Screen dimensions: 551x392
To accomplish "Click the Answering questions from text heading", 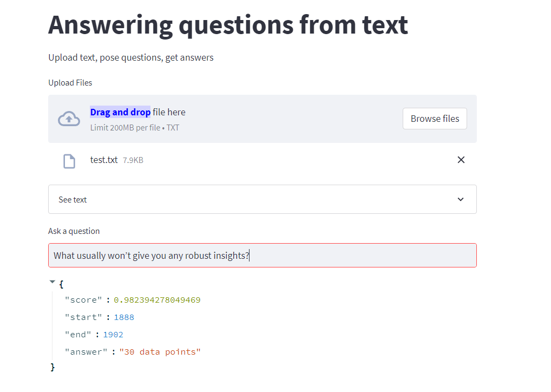I will pos(228,25).
